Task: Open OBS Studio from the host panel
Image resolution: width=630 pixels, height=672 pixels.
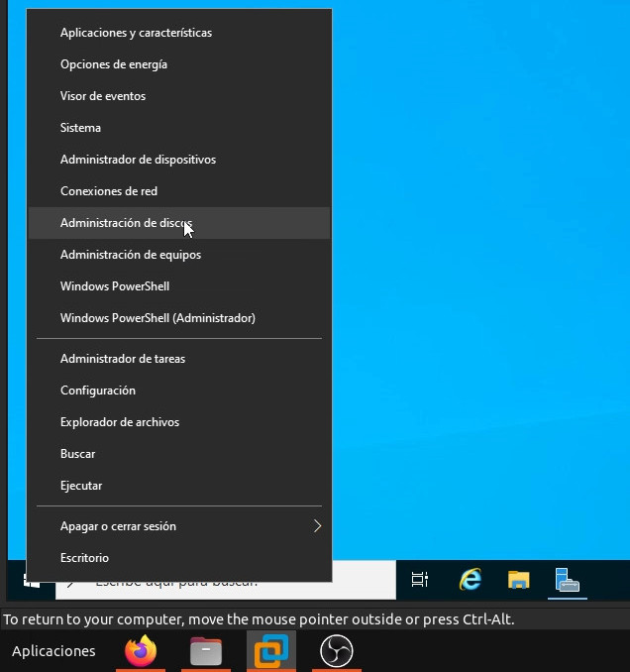Action: [336, 651]
